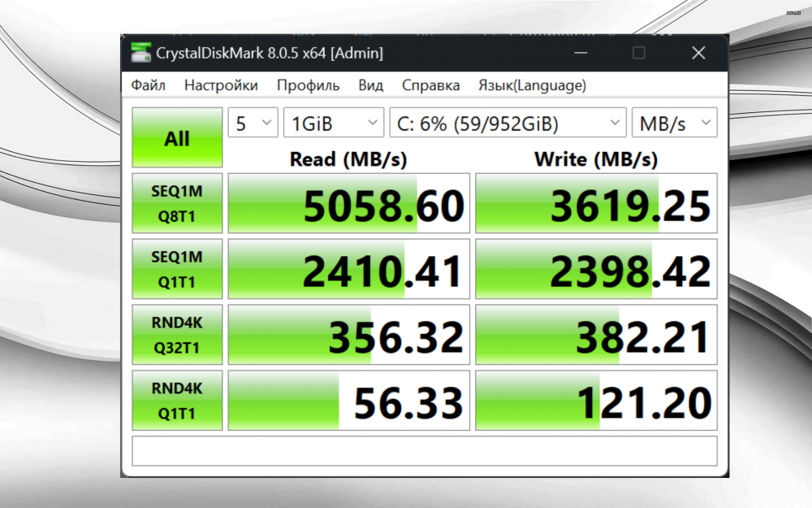This screenshot has width=812, height=508.
Task: Run the SEQ1M Q8T1 test
Action: pyautogui.click(x=177, y=203)
